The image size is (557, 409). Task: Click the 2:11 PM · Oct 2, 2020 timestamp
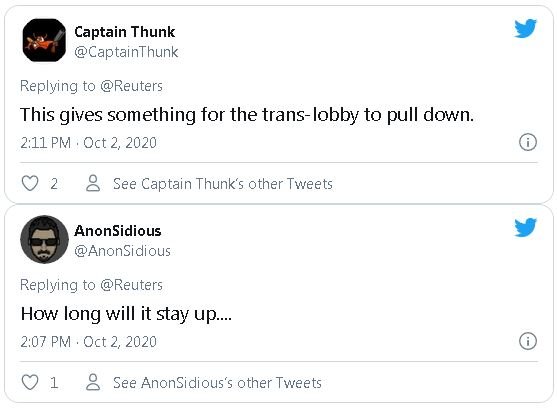coord(88,143)
